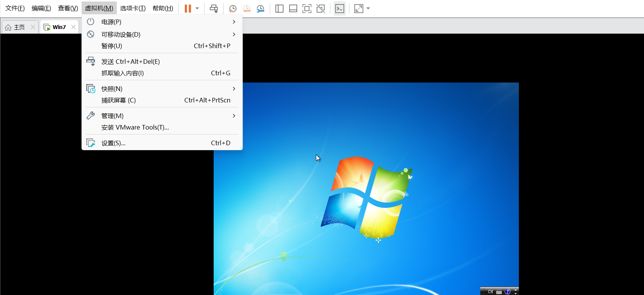Select 抓取输入内容(I) menu item
644x295 pixels.
(x=162, y=73)
